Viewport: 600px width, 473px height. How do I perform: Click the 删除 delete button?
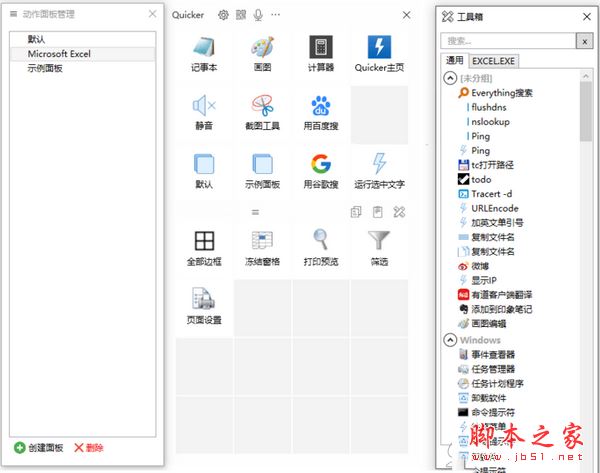click(x=88, y=448)
